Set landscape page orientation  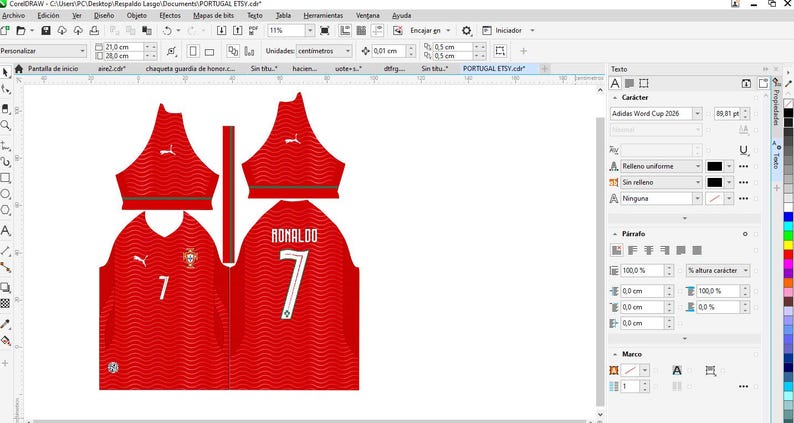210,51
